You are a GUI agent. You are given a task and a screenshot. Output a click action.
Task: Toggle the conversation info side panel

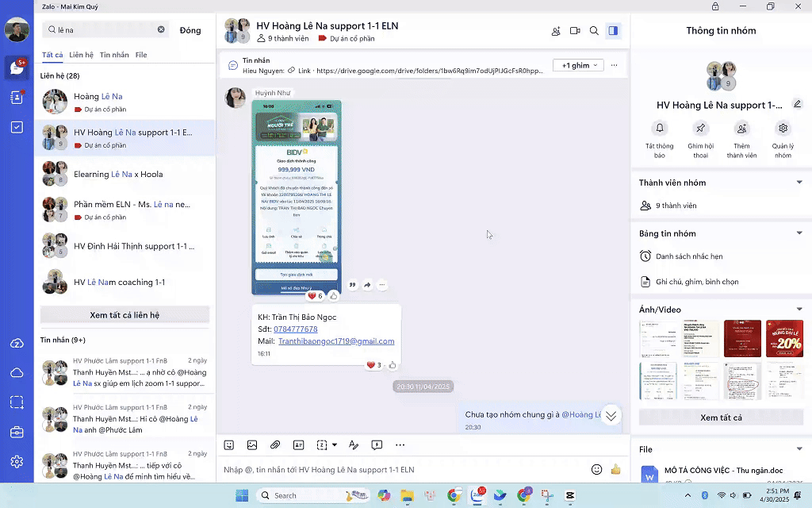(x=613, y=31)
